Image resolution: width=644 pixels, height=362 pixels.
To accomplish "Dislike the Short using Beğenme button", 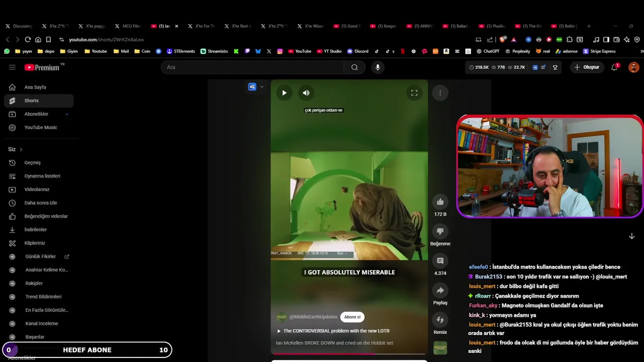I will tap(440, 231).
